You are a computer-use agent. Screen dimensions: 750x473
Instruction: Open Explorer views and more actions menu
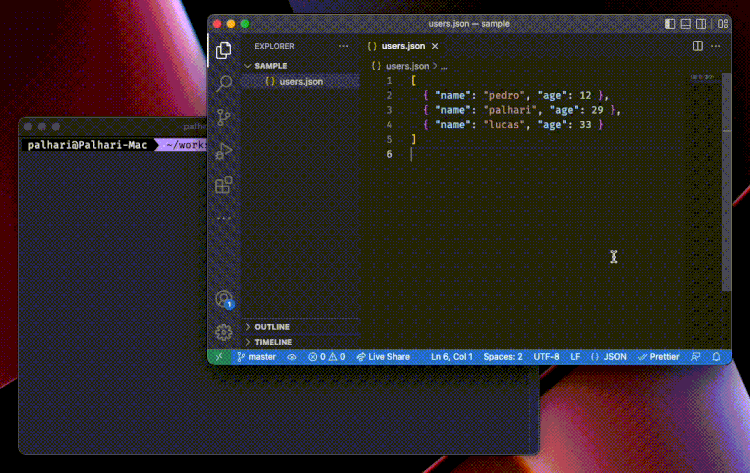tap(343, 46)
